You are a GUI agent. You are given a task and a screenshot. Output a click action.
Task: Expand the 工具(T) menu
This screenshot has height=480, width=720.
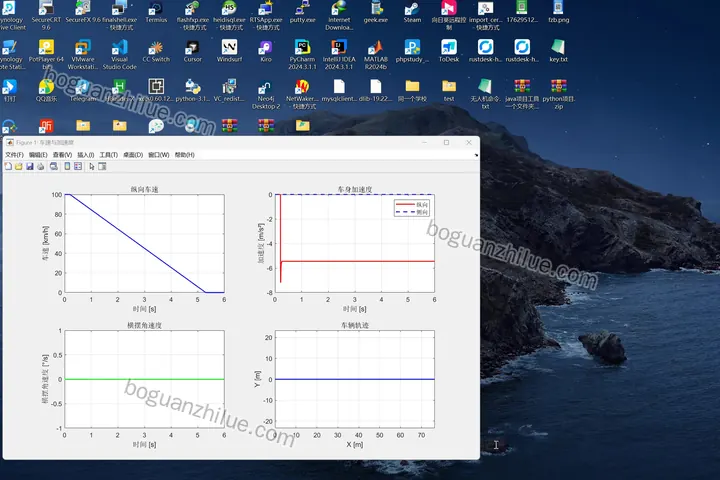pyautogui.click(x=109, y=155)
